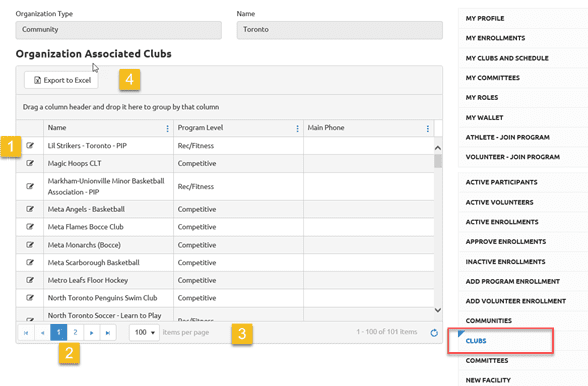Click the grid scrollbar down arrow
588x386 pixels.
(x=438, y=310)
